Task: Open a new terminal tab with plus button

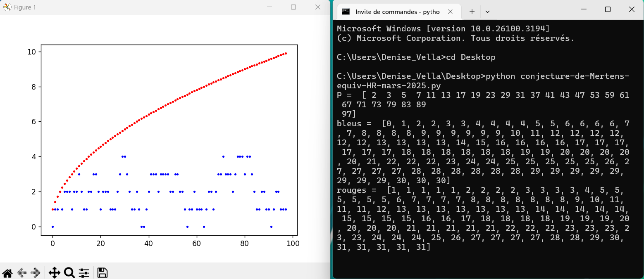Action: [x=472, y=12]
